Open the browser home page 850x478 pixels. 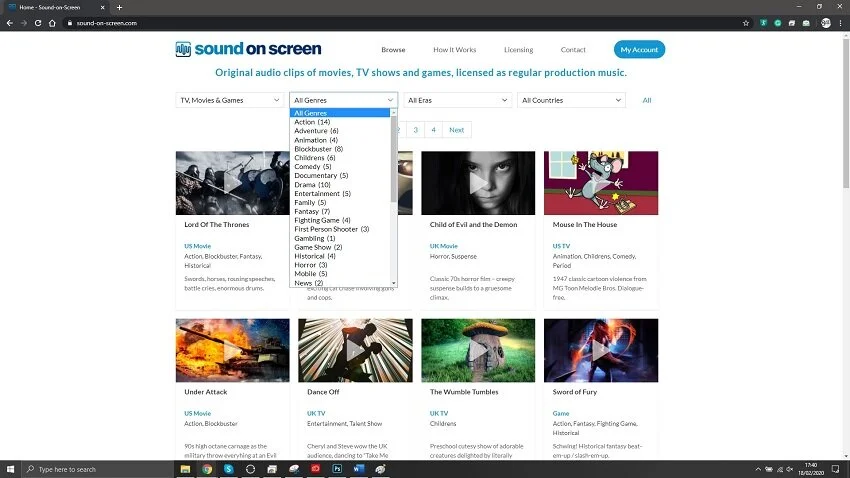point(52,23)
